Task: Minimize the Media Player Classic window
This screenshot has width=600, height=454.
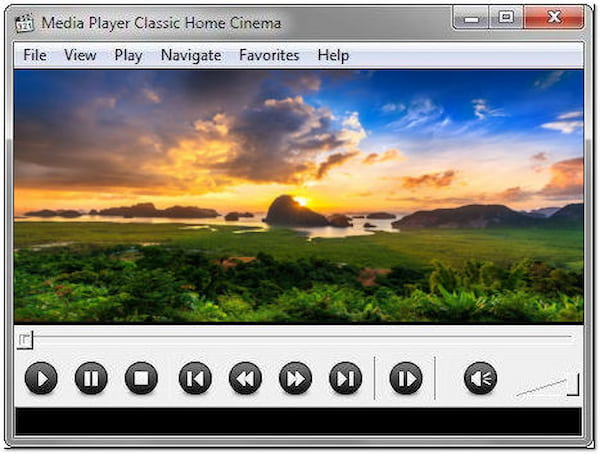Action: 471,18
